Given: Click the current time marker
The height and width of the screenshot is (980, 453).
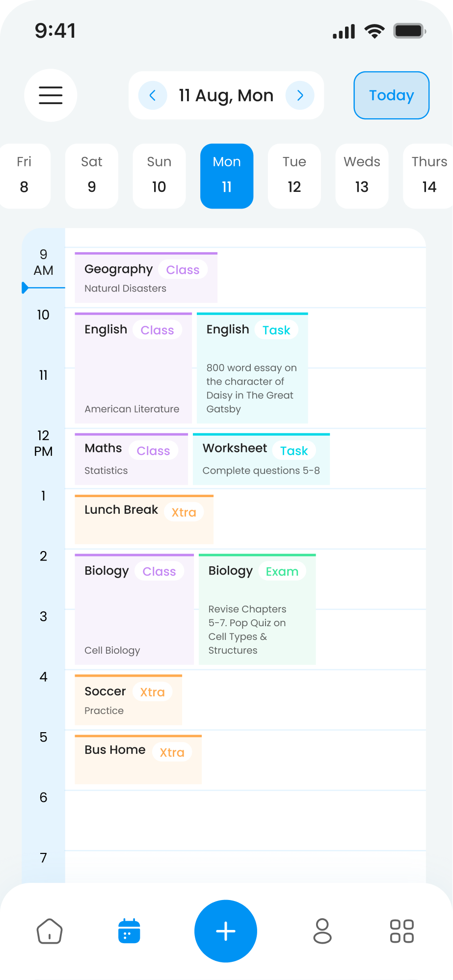Looking at the screenshot, I should point(26,288).
